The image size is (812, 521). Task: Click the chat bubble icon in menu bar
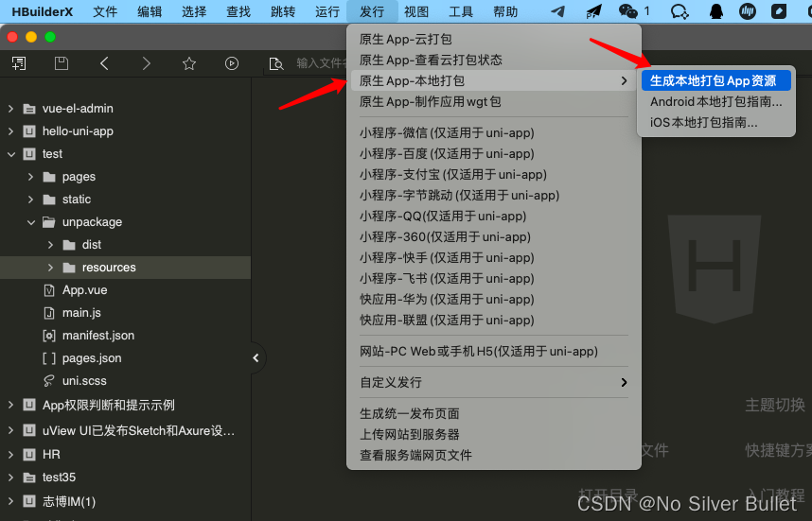[x=680, y=11]
